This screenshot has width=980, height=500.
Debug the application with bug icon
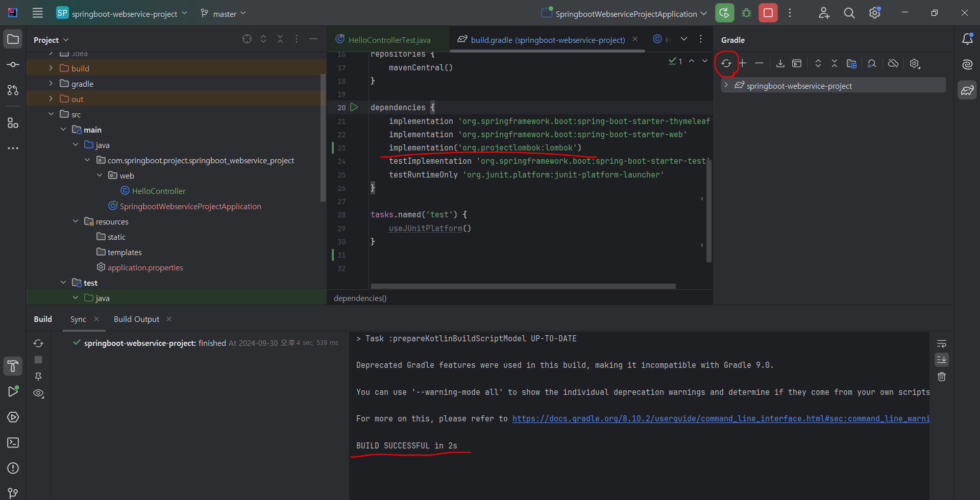(x=746, y=13)
